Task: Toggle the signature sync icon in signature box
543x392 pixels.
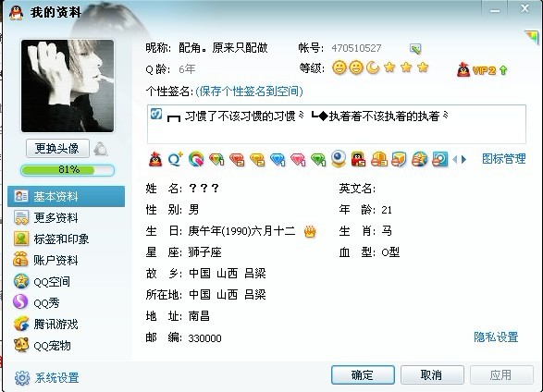Action: (x=156, y=114)
